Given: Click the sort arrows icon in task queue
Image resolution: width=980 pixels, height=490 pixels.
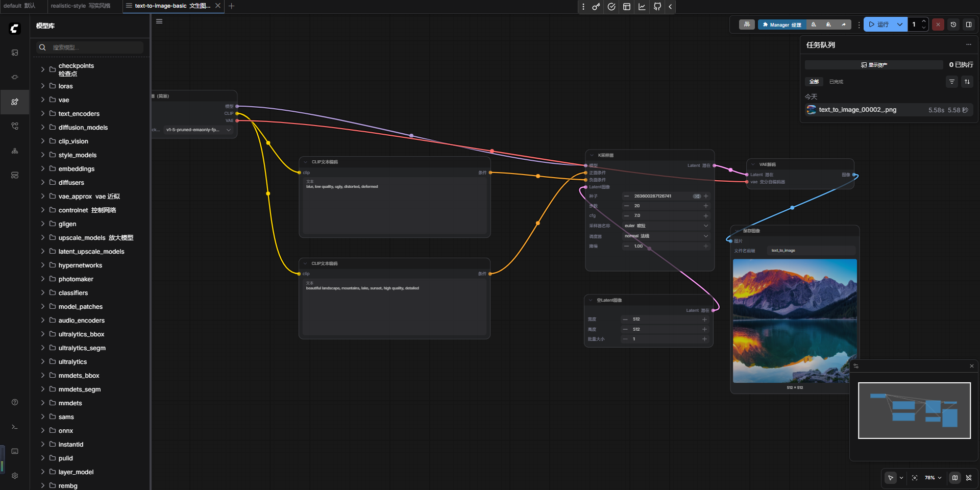Looking at the screenshot, I should [x=967, y=82].
